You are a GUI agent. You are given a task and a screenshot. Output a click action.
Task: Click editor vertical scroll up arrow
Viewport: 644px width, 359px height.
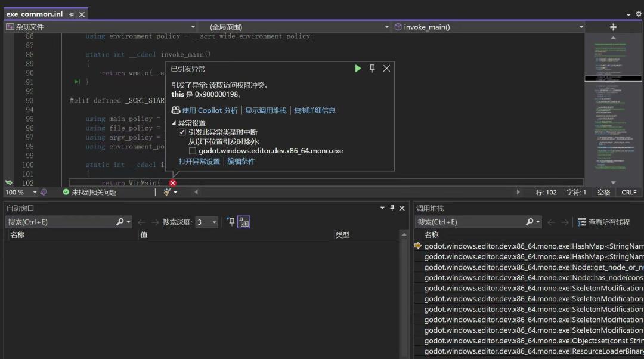(613, 38)
